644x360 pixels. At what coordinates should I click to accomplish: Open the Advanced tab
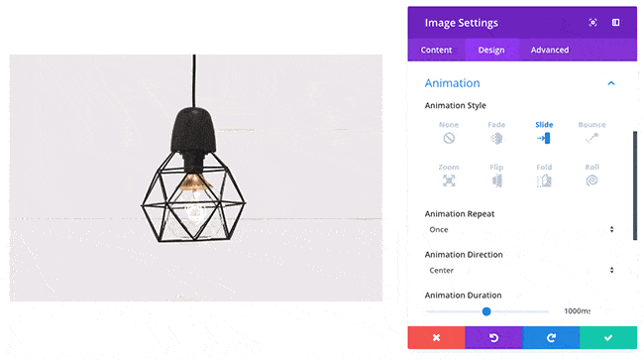[550, 50]
